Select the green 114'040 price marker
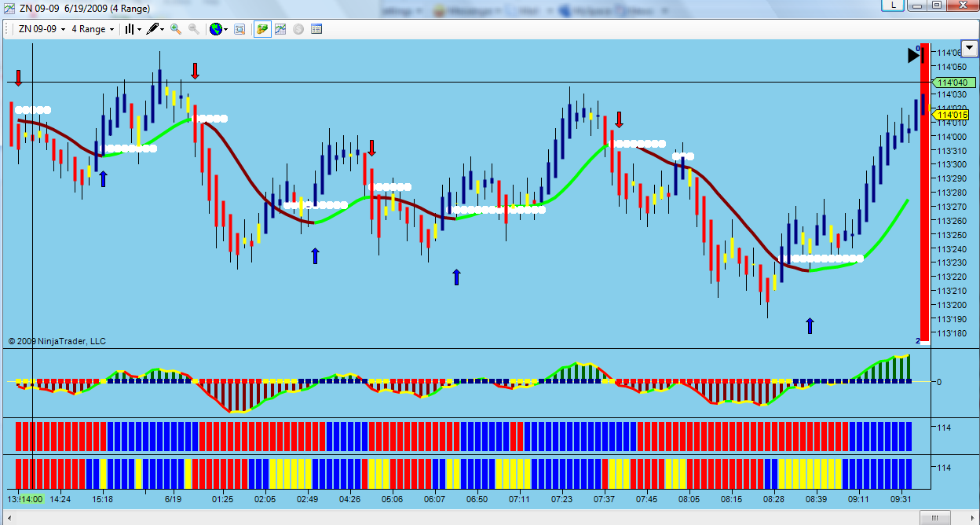This screenshot has height=525, width=980. click(953, 83)
